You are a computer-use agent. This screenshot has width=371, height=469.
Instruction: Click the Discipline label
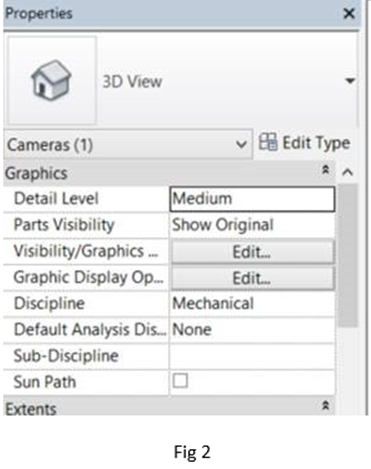tap(49, 303)
